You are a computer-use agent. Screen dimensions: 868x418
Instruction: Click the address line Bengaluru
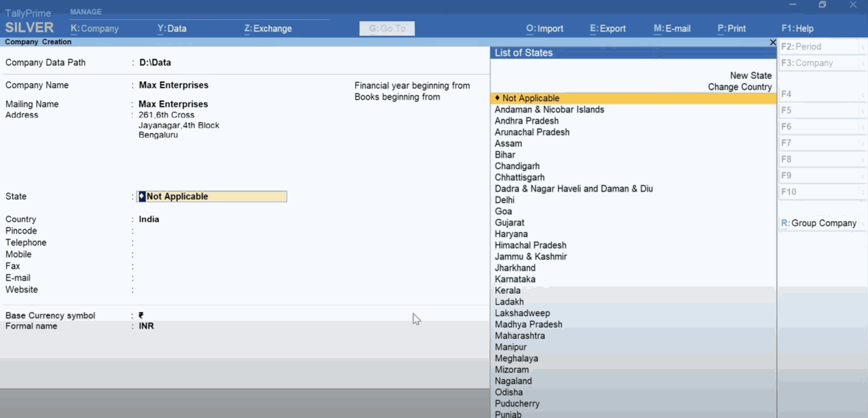tap(158, 135)
